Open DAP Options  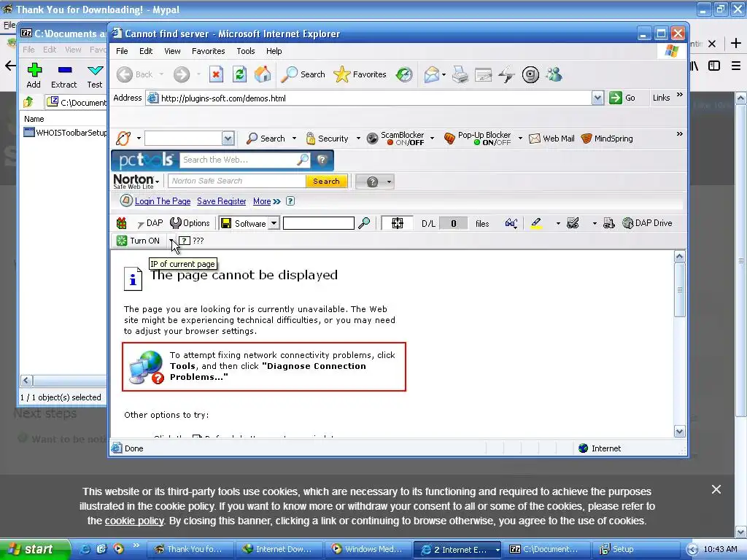190,223
